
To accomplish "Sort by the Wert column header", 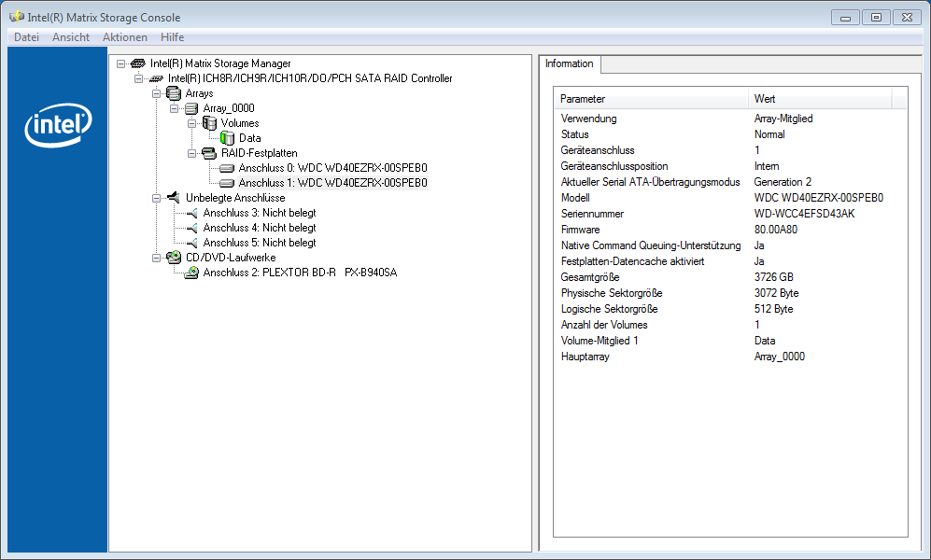I will pos(820,99).
